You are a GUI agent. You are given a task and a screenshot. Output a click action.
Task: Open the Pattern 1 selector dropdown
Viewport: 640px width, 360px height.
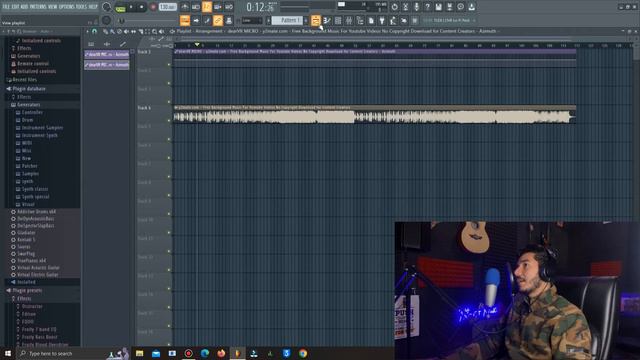tap(288, 20)
